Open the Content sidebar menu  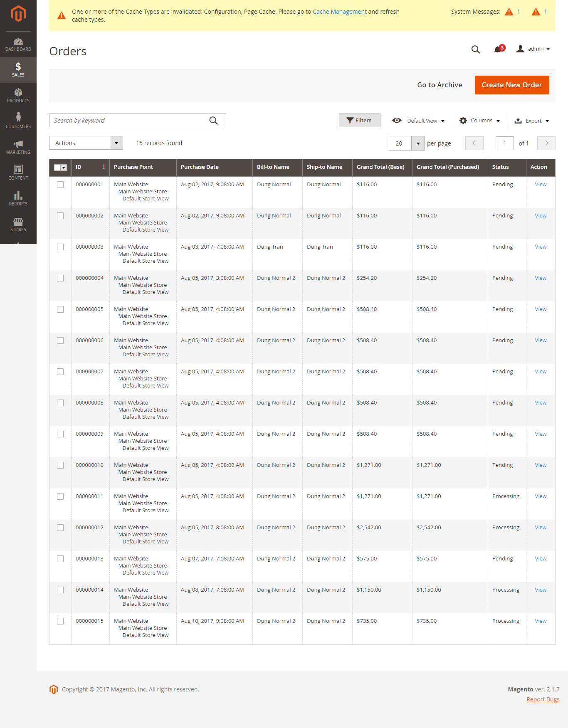tap(18, 173)
